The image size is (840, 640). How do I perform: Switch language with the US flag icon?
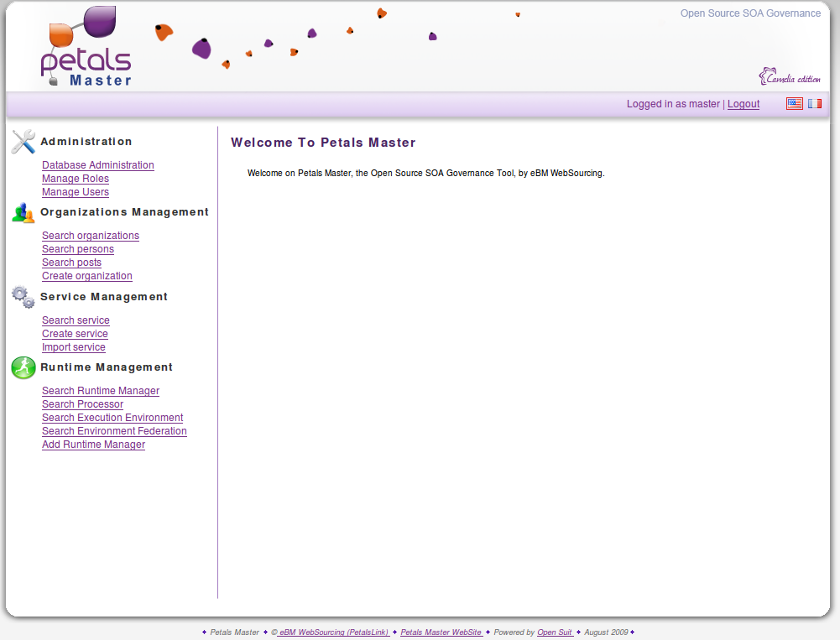[794, 104]
